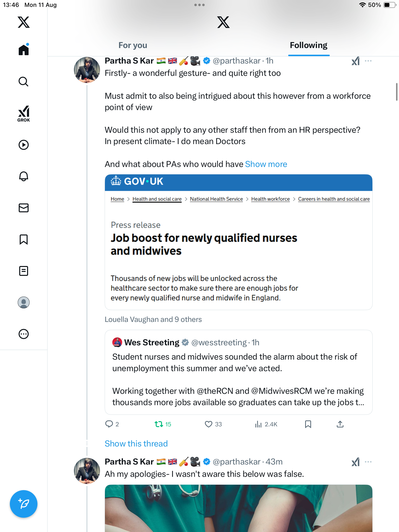Select the Following tab
The height and width of the screenshot is (532, 399).
(309, 45)
